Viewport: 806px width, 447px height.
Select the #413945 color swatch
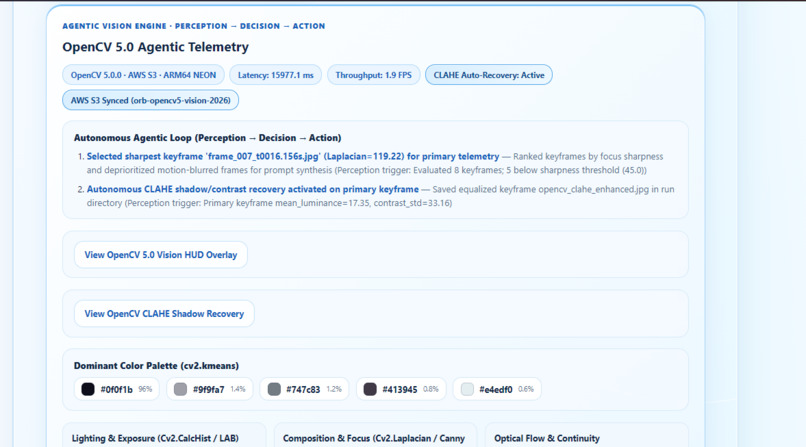coord(370,389)
